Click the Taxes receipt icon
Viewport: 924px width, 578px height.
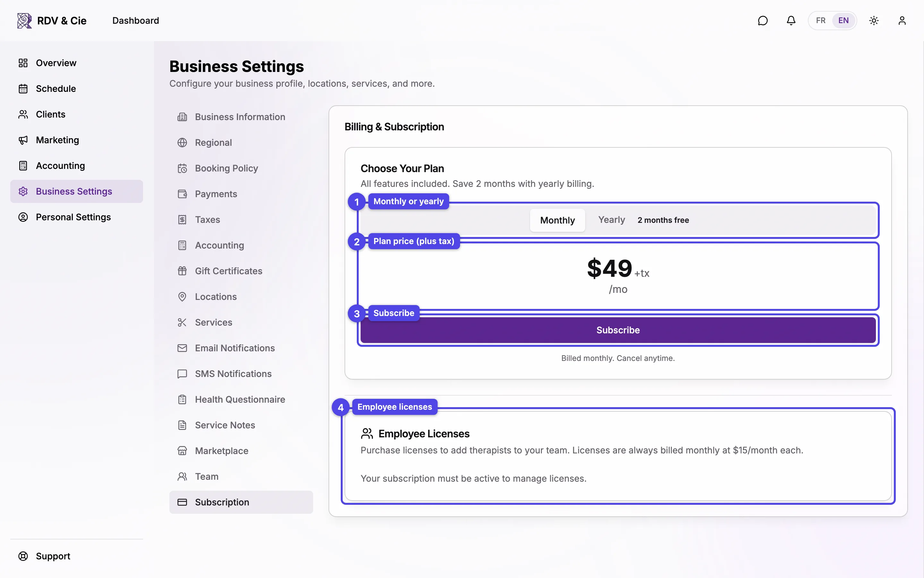click(x=182, y=220)
